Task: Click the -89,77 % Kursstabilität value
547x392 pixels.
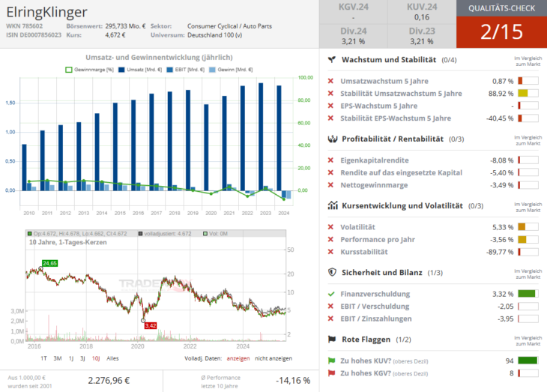Action: (x=500, y=252)
